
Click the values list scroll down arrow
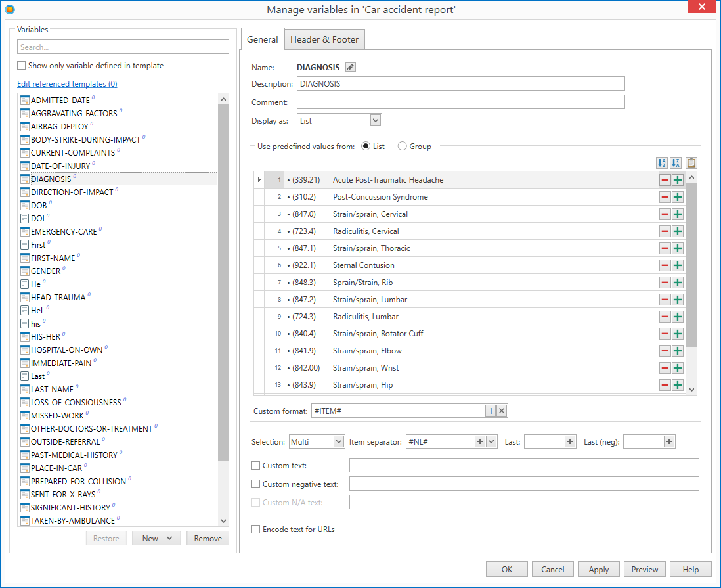point(692,389)
